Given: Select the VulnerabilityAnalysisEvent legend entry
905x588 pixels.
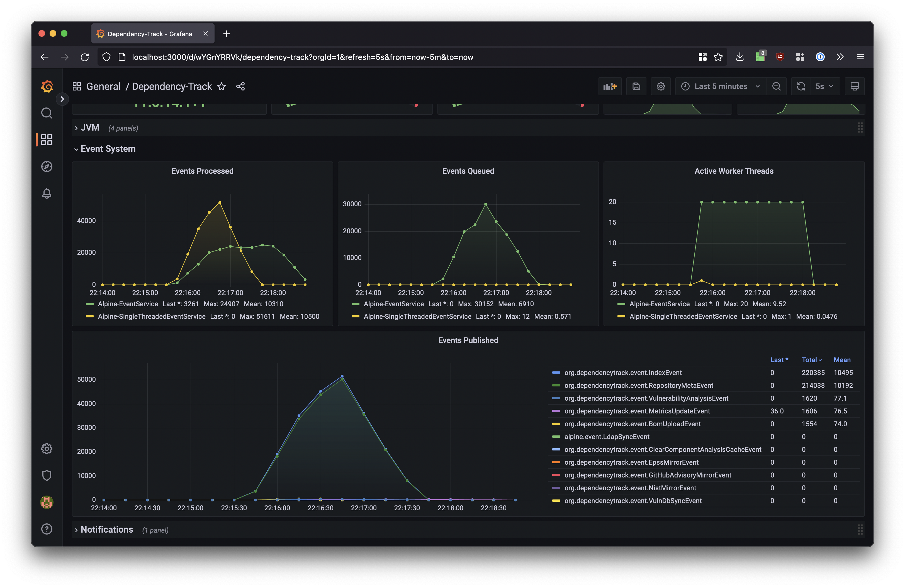Looking at the screenshot, I should point(646,398).
